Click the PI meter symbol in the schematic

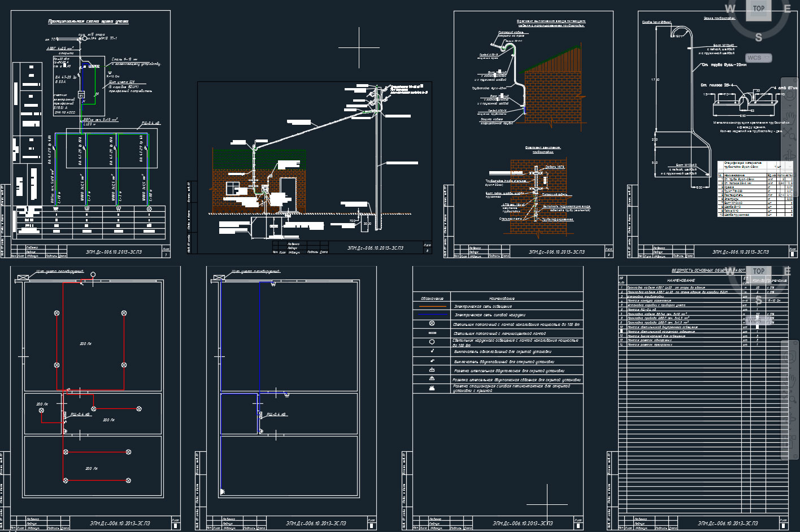(x=81, y=95)
